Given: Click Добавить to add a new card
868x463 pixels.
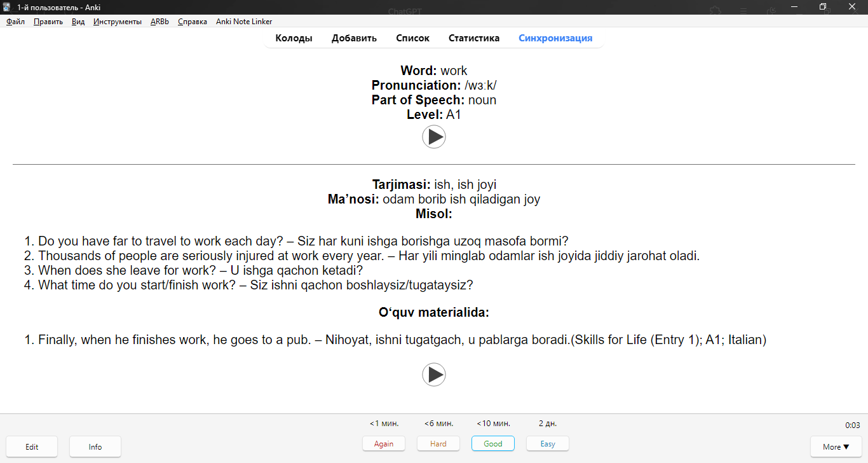Looking at the screenshot, I should pyautogui.click(x=354, y=38).
